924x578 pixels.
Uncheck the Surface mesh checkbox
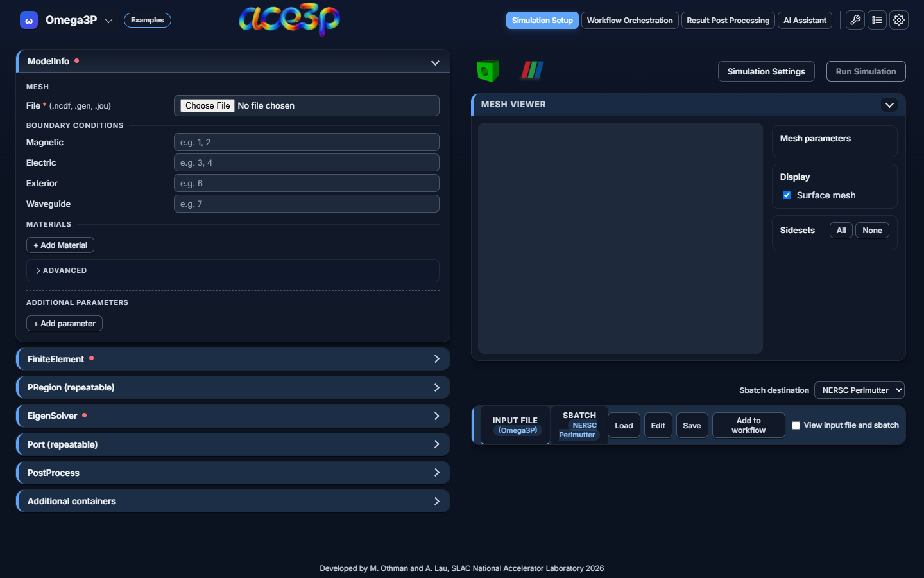[787, 195]
